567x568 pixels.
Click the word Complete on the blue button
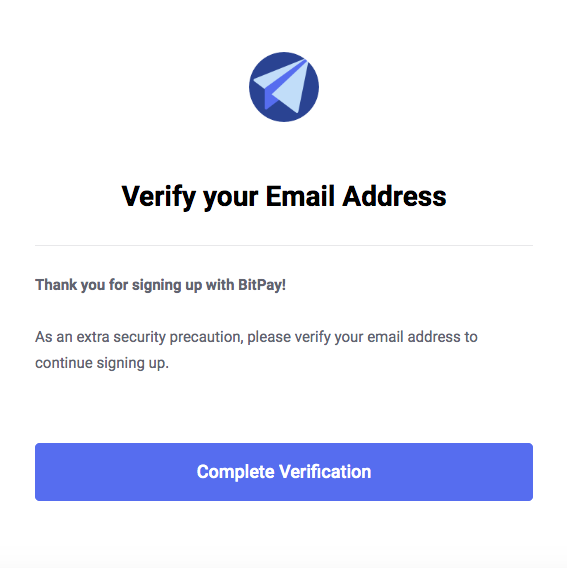pyautogui.click(x=235, y=472)
